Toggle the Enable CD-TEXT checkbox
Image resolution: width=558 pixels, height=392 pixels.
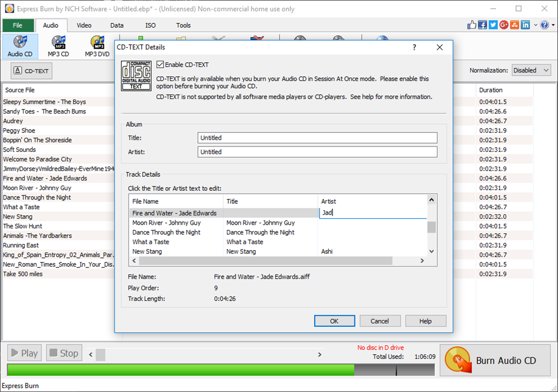click(x=160, y=64)
